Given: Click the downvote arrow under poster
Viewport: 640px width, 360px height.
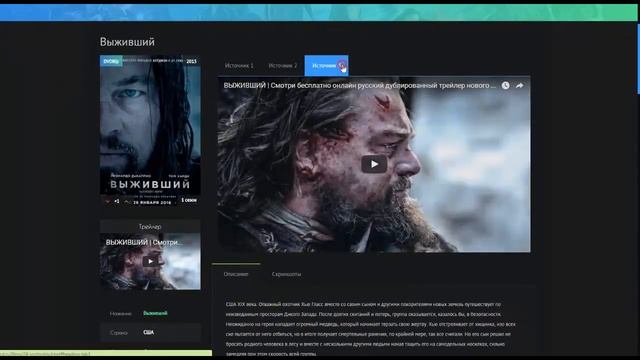Looking at the screenshot, I should (x=108, y=201).
